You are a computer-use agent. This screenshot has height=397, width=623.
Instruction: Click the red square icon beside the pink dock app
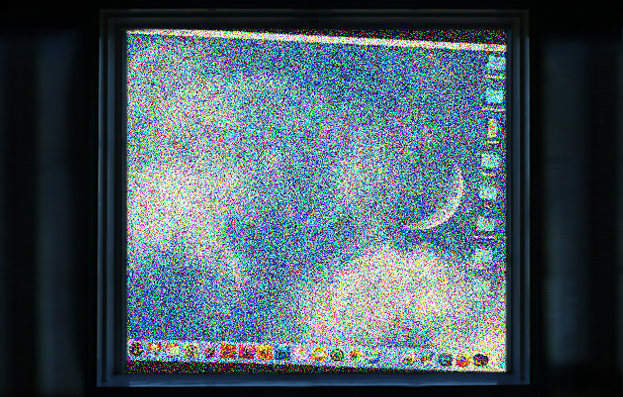coord(228,351)
